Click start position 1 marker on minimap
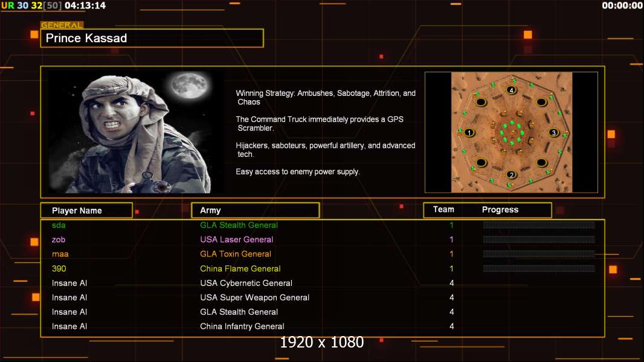This screenshot has height=362, width=644. (x=469, y=132)
